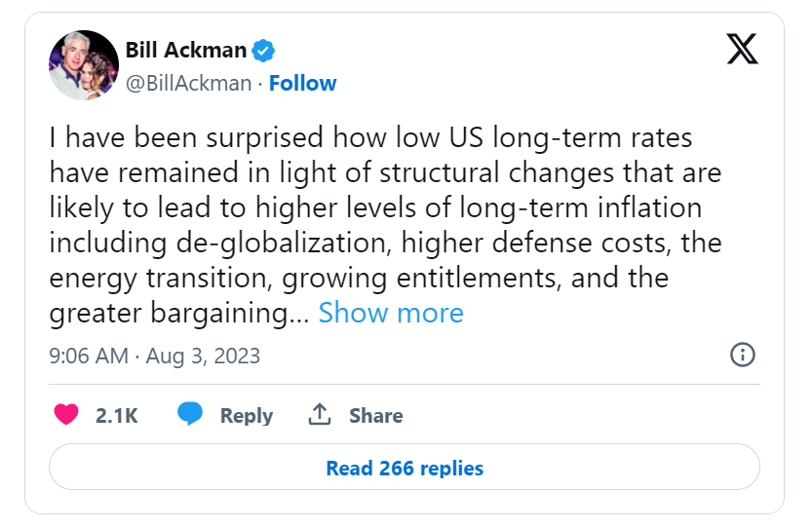The height and width of the screenshot is (527, 812).
Task: Open the tweet info circle icon
Action: 743,355
